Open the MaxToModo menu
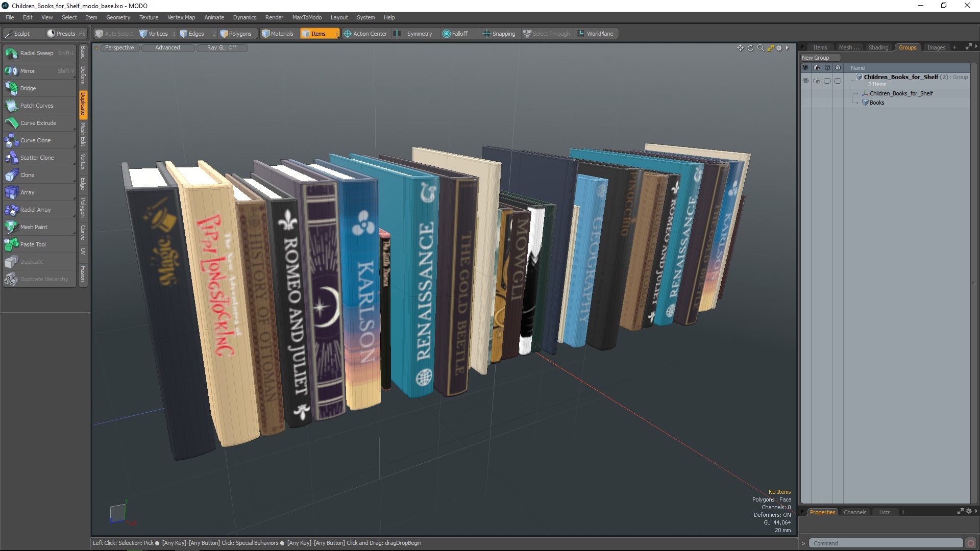The width and height of the screenshot is (980, 551). pos(307,17)
